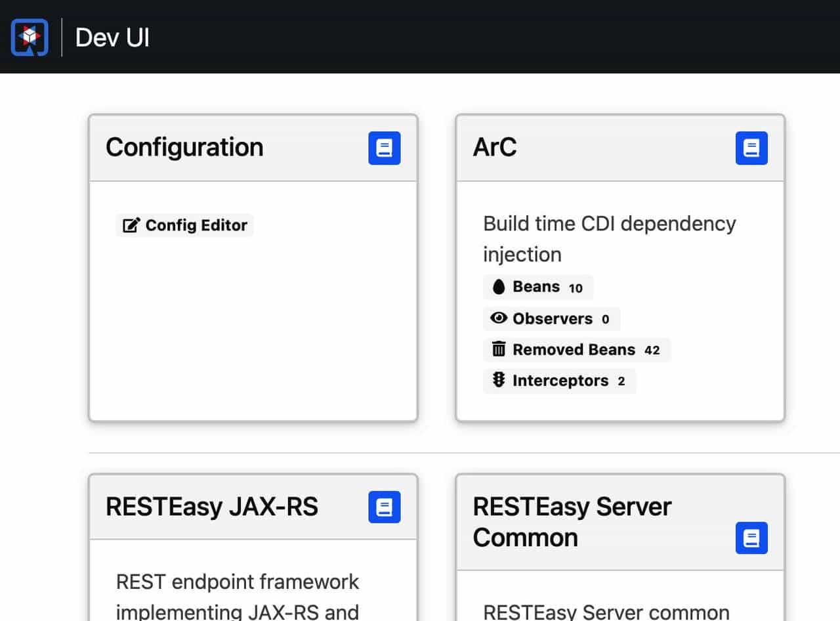Open the RESTEasy JAX-RS guide book icon
The image size is (840, 621).
[x=384, y=507]
